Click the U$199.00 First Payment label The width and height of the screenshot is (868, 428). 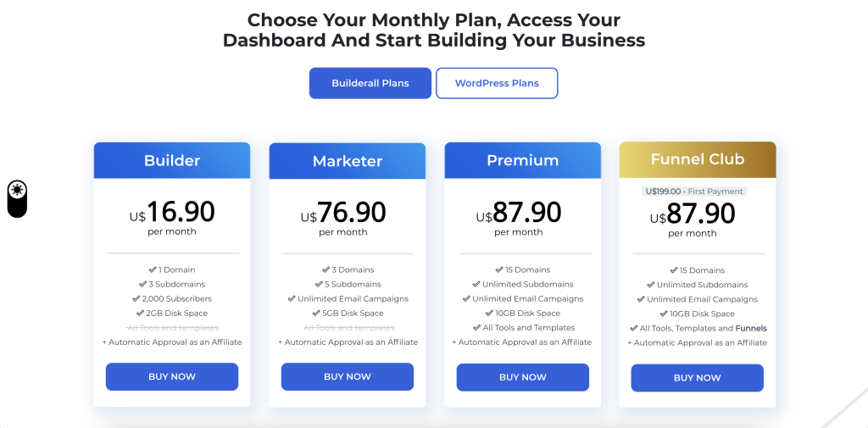(x=695, y=191)
